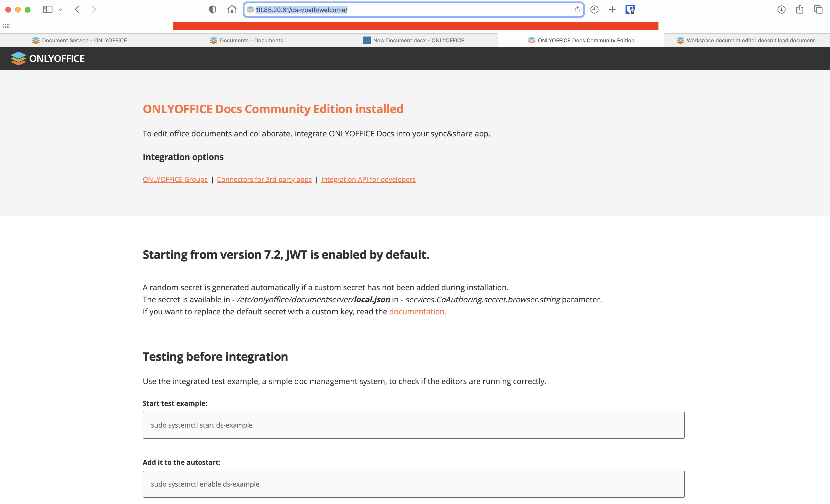
Task: Select the address bar URL field
Action: coord(414,10)
